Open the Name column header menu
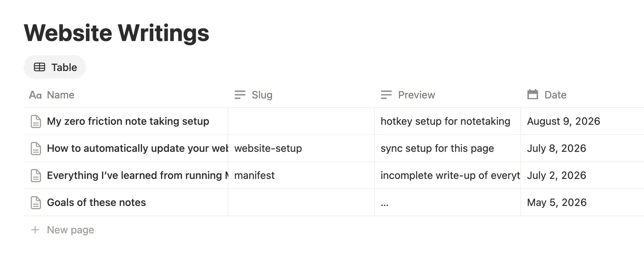Screen dimensions: 644x270 point(126,95)
